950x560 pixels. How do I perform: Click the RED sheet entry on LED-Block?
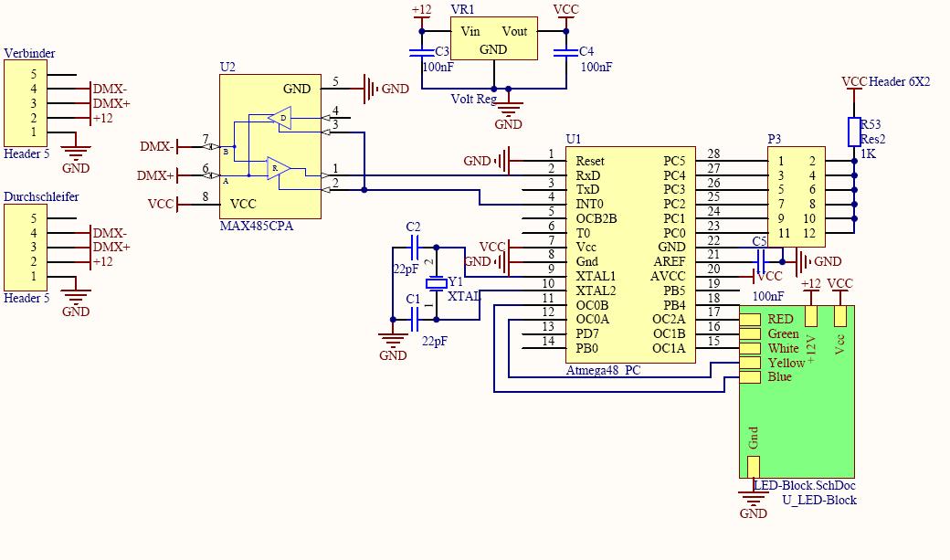750,320
